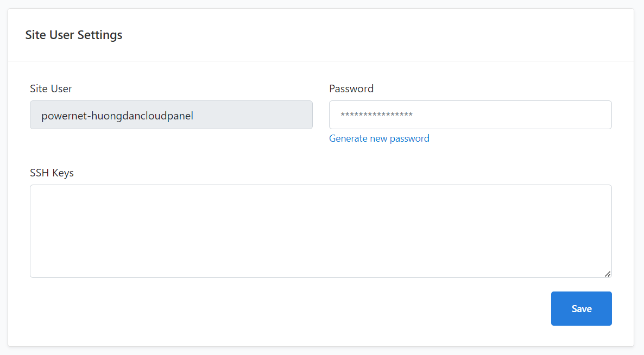Viewport: 644px width, 355px height.
Task: Click the Save button
Action: point(581,309)
